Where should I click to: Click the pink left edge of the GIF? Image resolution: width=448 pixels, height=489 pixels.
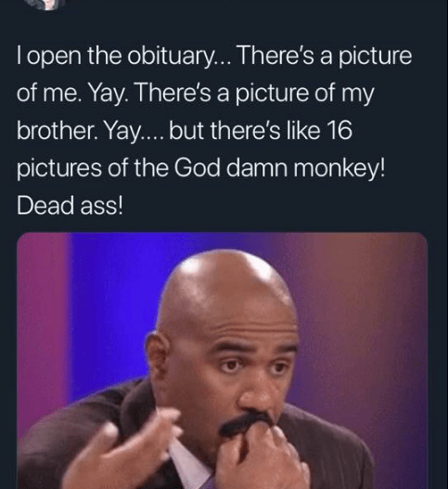tap(41, 312)
